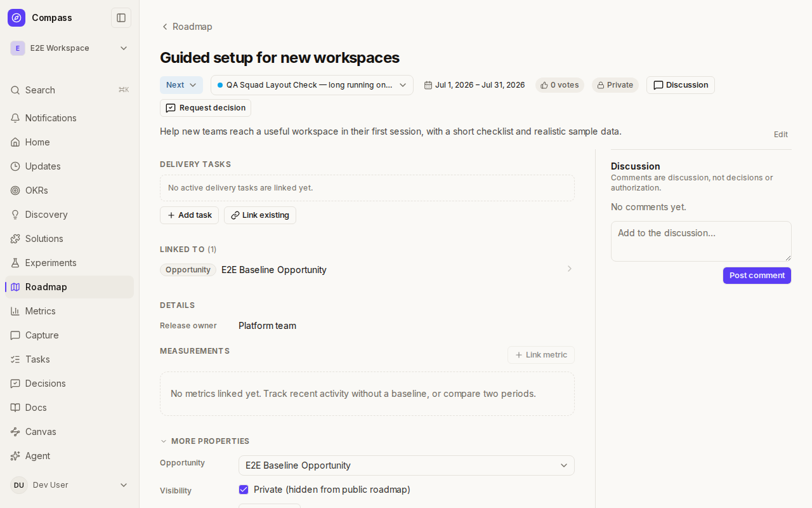Open OKRs target icon
The image size is (812, 508).
tap(15, 190)
